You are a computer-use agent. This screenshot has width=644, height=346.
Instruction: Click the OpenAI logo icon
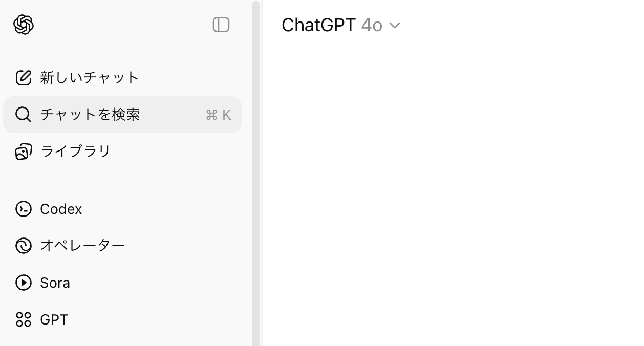(x=24, y=25)
